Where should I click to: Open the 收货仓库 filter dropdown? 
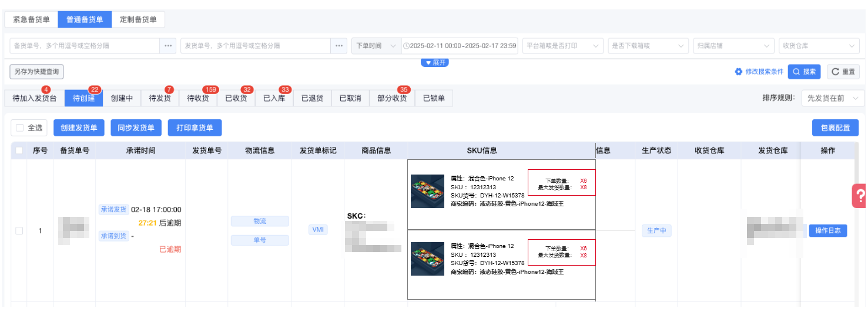819,46
